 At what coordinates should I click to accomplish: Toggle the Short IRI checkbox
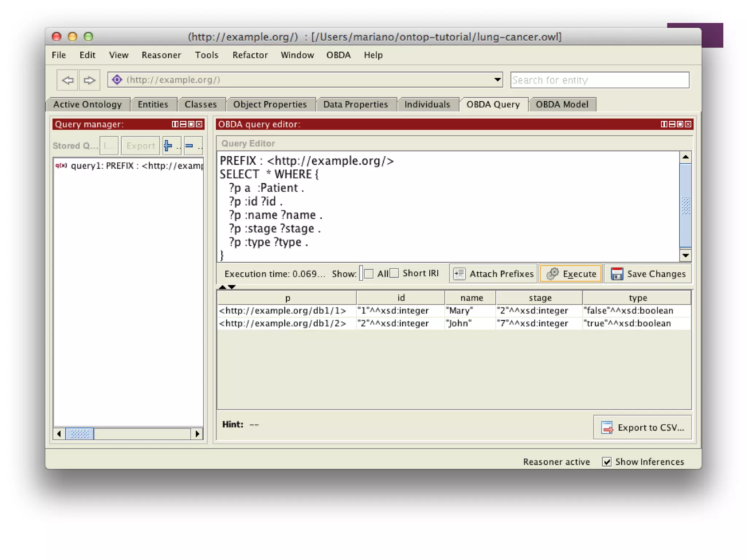pyautogui.click(x=394, y=273)
